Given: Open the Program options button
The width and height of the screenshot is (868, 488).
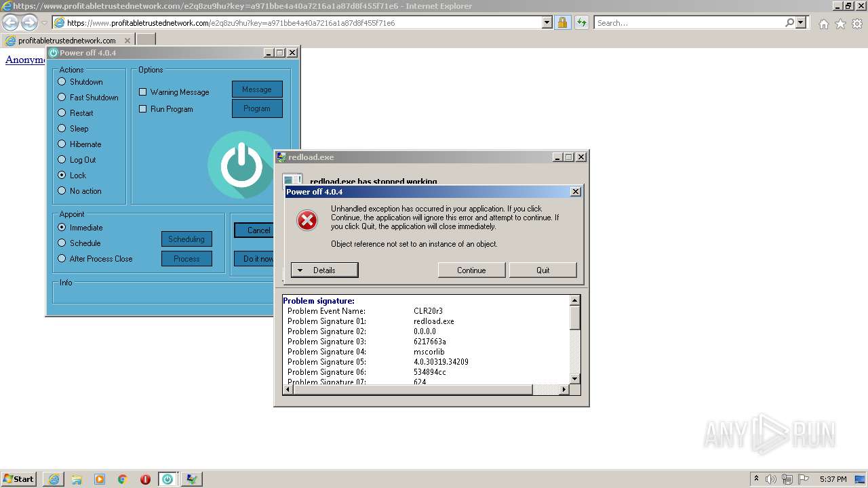Looking at the screenshot, I should point(257,108).
